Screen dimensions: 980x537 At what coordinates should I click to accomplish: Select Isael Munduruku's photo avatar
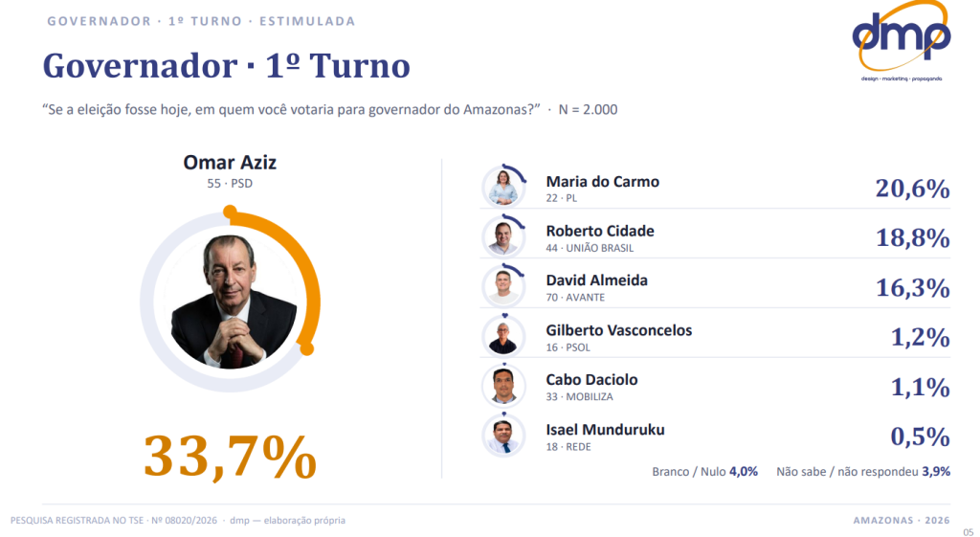[503, 436]
